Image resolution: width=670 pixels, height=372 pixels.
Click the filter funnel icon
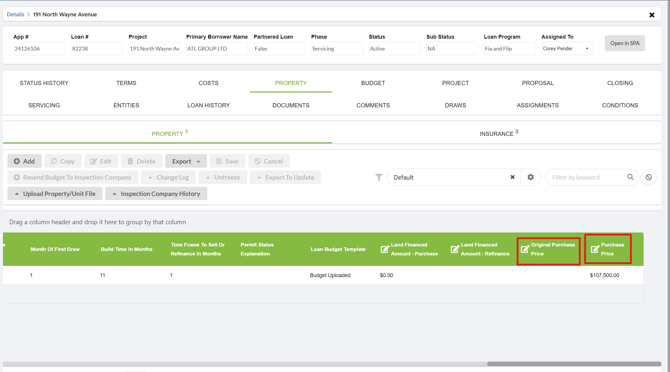(x=379, y=177)
